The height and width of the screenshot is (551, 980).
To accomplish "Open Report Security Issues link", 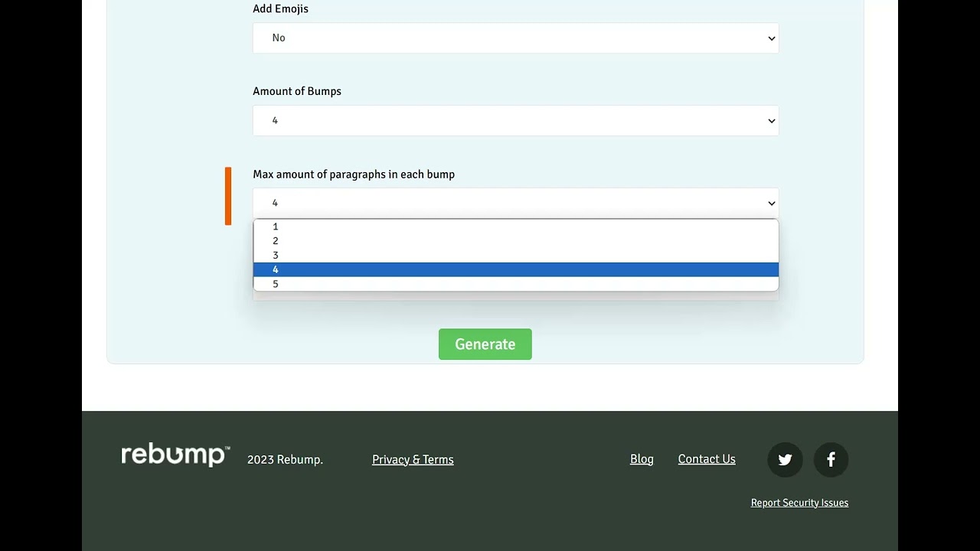I will point(799,503).
